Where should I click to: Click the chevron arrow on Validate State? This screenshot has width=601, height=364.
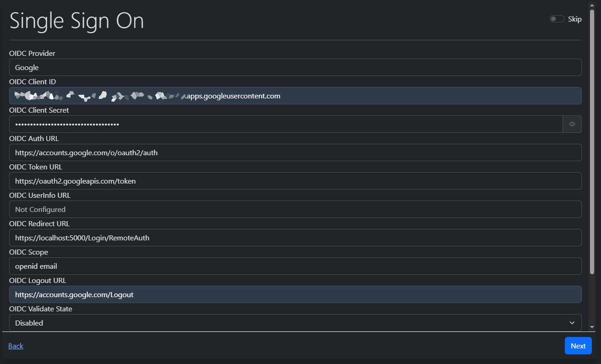point(572,323)
